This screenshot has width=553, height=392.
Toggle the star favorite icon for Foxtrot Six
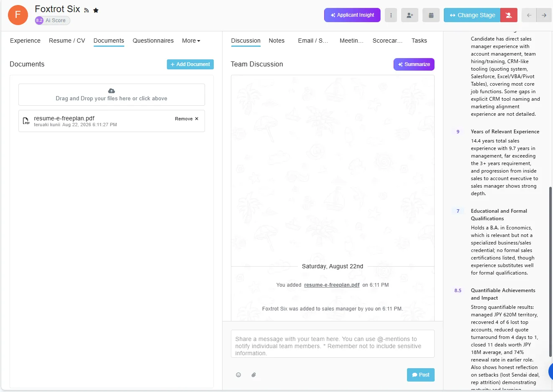point(96,10)
